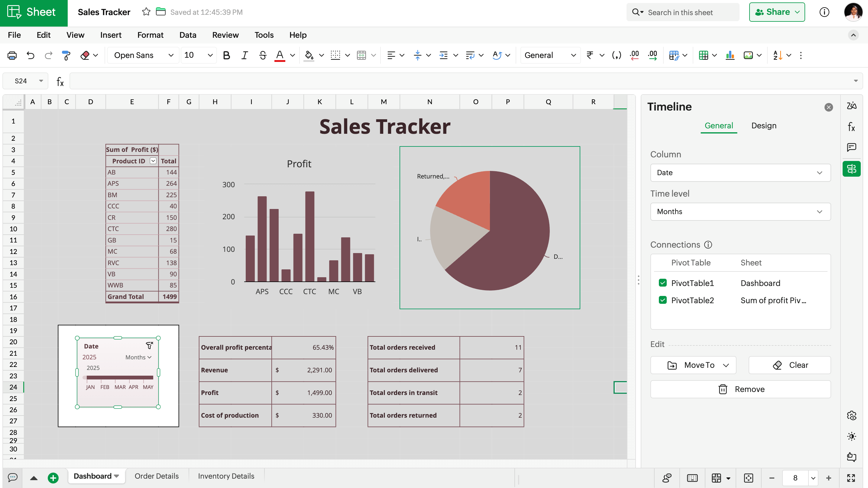Toggle strikethrough formatting
The width and height of the screenshot is (868, 488).
click(263, 55)
